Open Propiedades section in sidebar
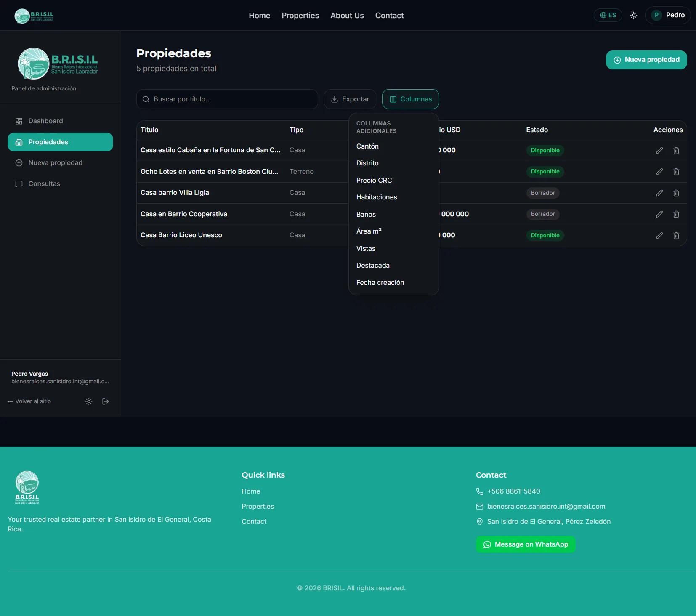The height and width of the screenshot is (616, 696). click(60, 142)
